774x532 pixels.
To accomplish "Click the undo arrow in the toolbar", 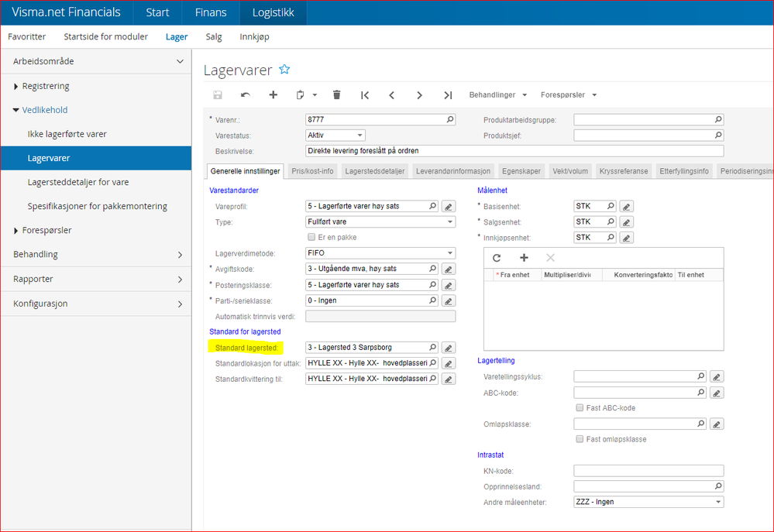I will click(x=246, y=95).
